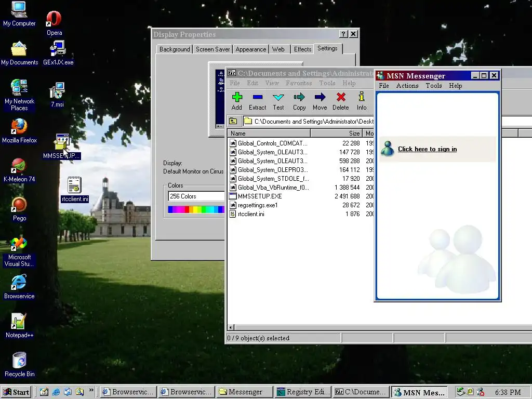Click the 7-Zip Copy toolbar button
The image size is (532, 399).
coord(299,101)
